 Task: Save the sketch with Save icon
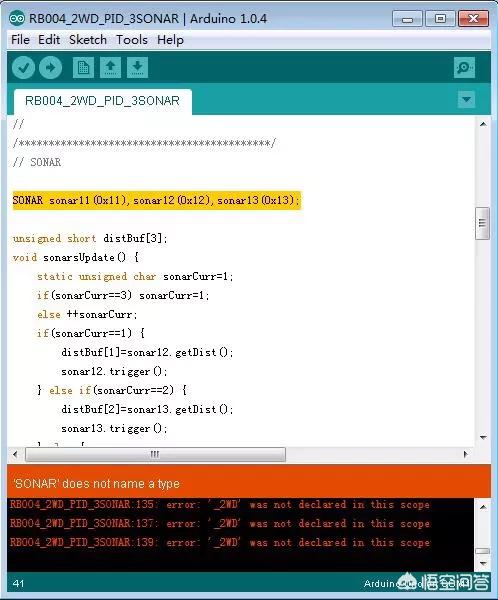point(137,68)
